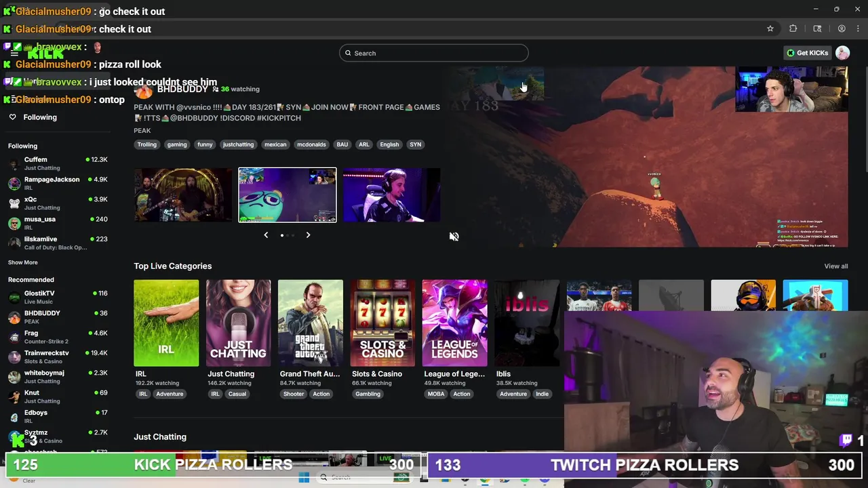
Task: Click the Casual tag under Just Chatting
Action: tap(237, 394)
